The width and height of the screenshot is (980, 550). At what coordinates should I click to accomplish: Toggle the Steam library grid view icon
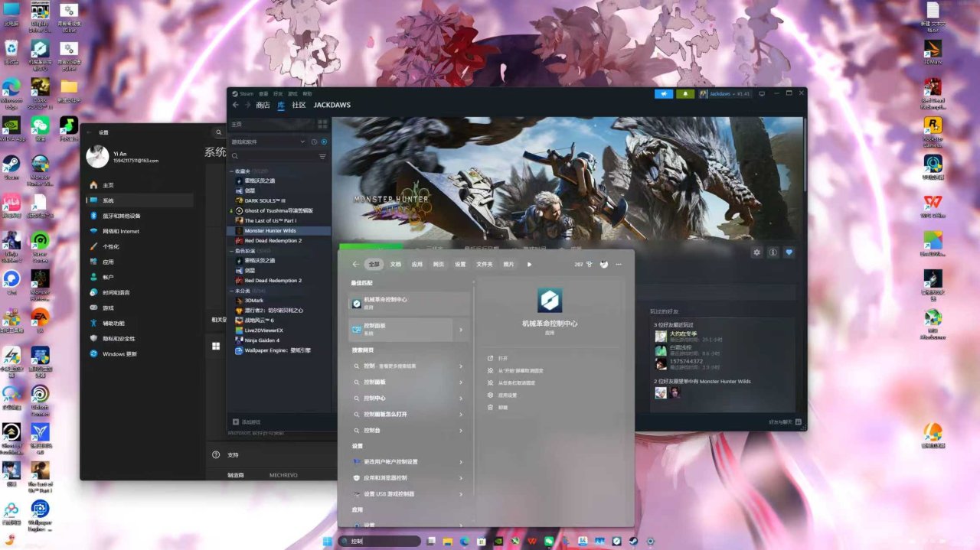(322, 123)
